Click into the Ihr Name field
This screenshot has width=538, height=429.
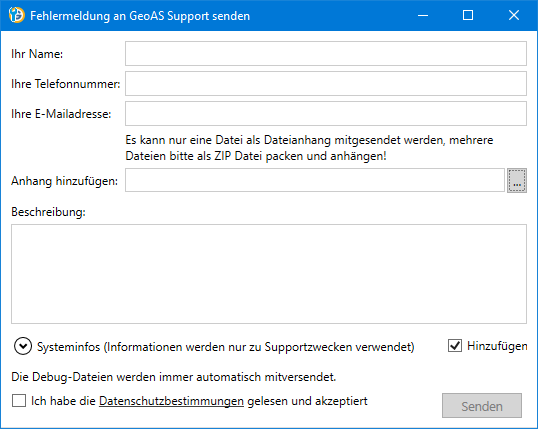[326, 54]
